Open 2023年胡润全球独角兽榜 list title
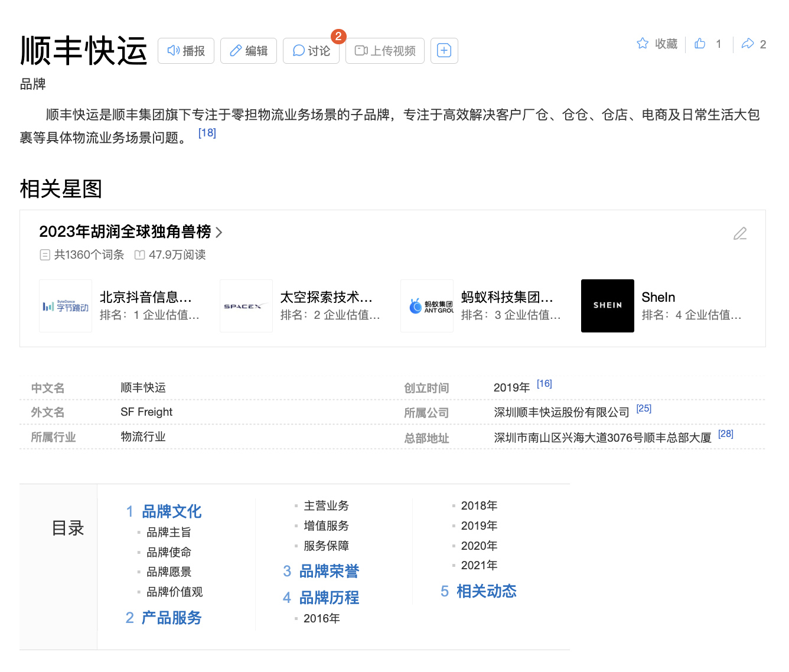 (125, 231)
